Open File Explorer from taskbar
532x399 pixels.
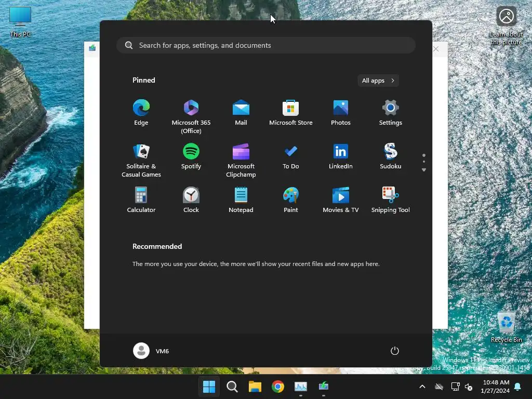click(x=255, y=387)
